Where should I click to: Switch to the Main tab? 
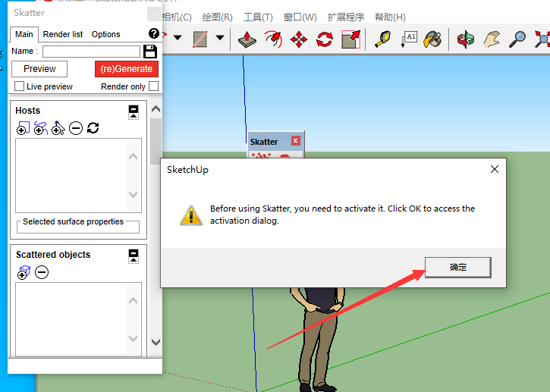point(24,34)
